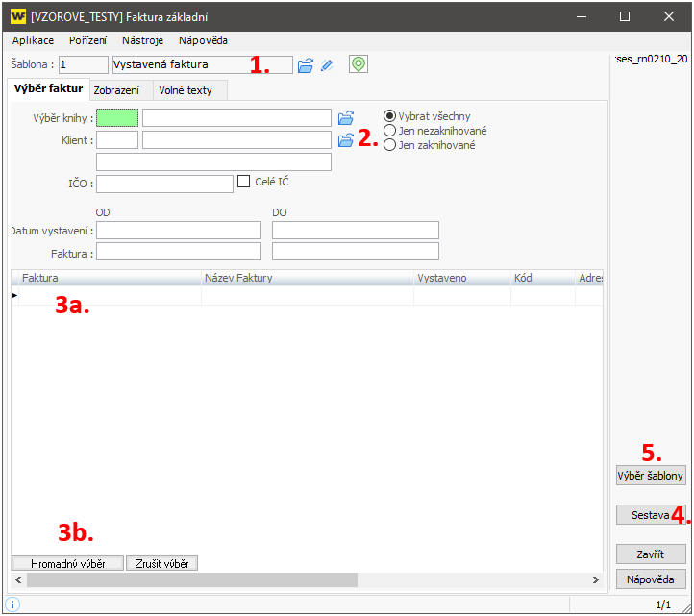Viewport: 694px width, 616px height.
Task: Click the Klient name field
Action: pyautogui.click(x=236, y=140)
